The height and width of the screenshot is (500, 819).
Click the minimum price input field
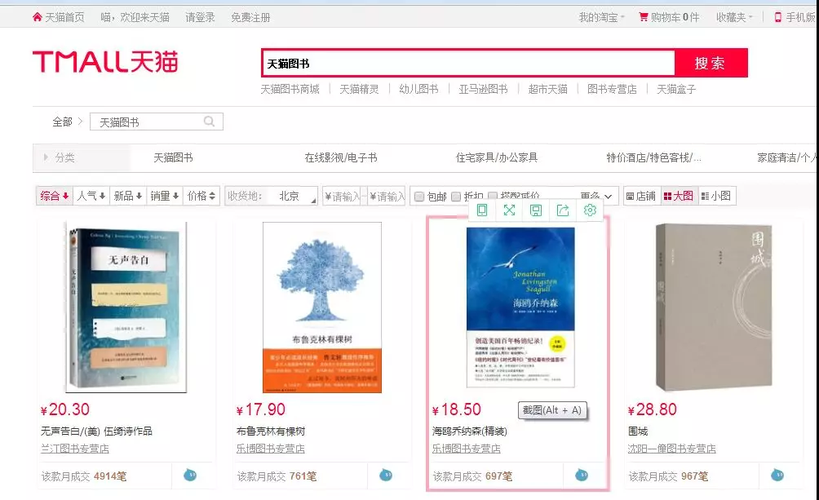[x=344, y=196]
